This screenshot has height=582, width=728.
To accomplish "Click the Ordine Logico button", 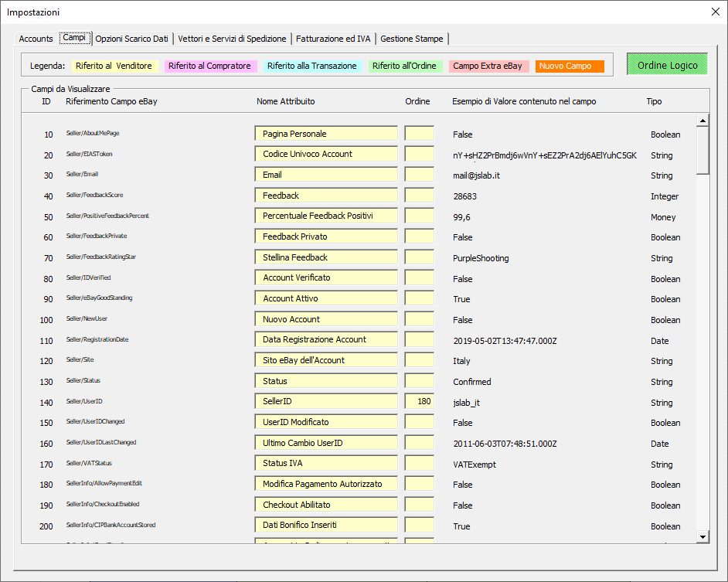I will click(667, 65).
